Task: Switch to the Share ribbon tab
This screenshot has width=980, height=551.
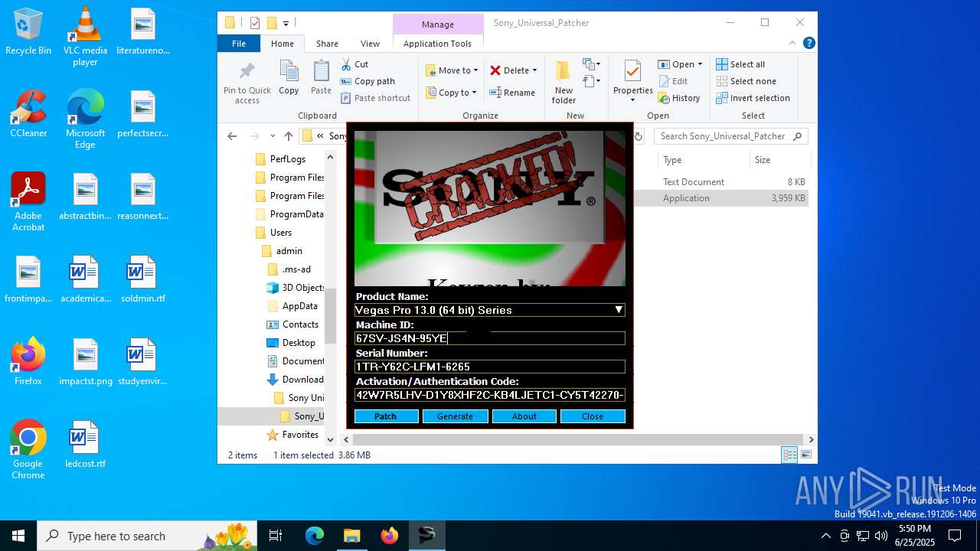Action: click(x=327, y=44)
